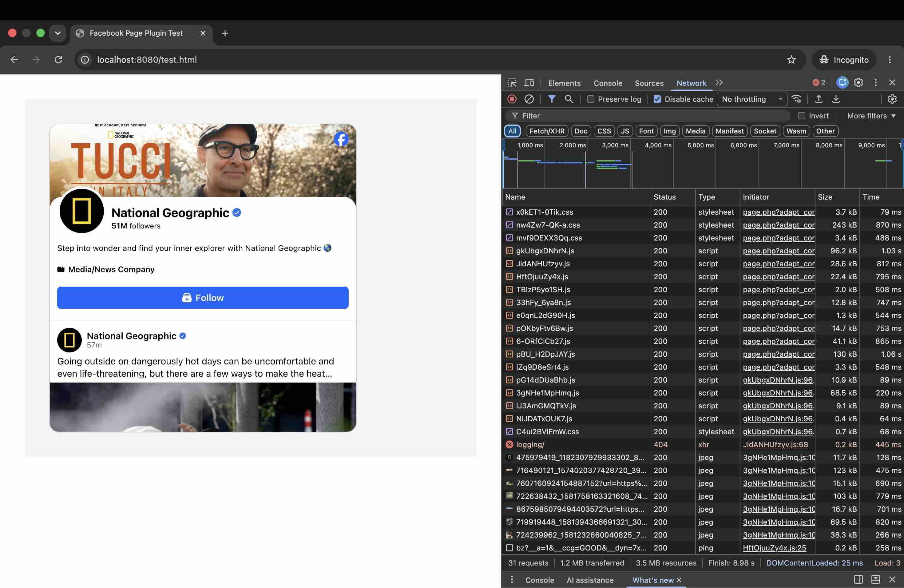Screen dimensions: 904x588
Task: Click the blue Follow button
Action: (202, 298)
